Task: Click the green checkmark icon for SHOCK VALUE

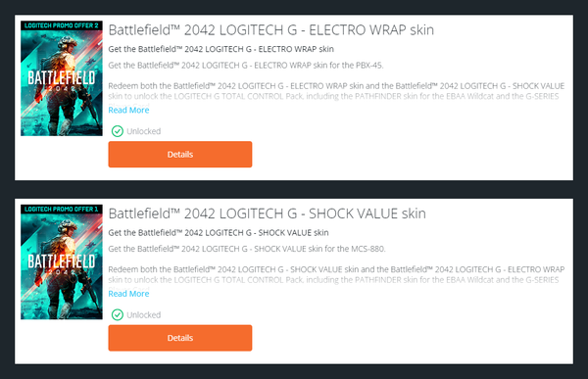Action: click(x=118, y=315)
